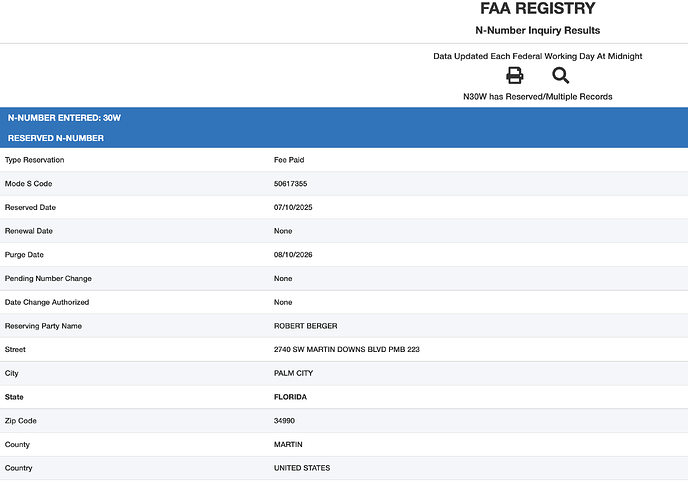Select purge date value 08/10/2026
The width and height of the screenshot is (688, 500).
tap(293, 255)
